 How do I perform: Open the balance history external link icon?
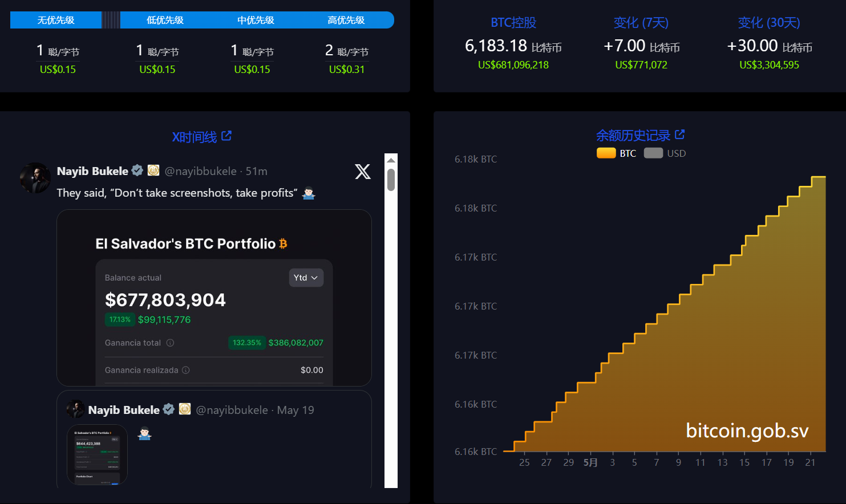(x=679, y=134)
